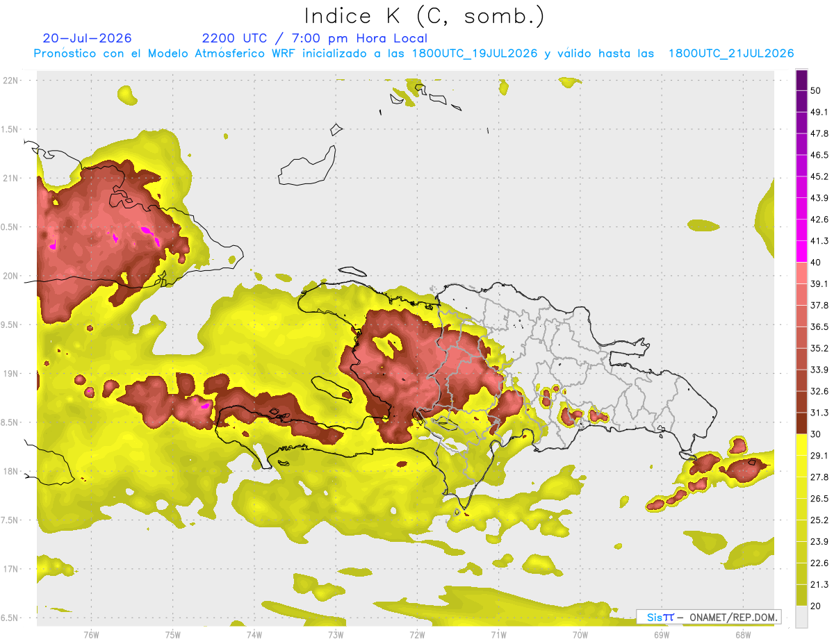The height and width of the screenshot is (644, 834).
Task: Pick the light gray swatch below 20
Action: [x=801, y=617]
